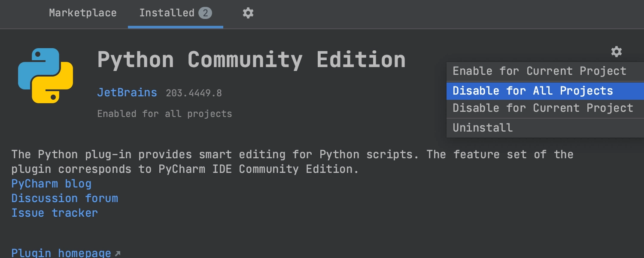644x258 pixels.
Task: Choose Uninstall from the plugin menu
Action: [545, 128]
